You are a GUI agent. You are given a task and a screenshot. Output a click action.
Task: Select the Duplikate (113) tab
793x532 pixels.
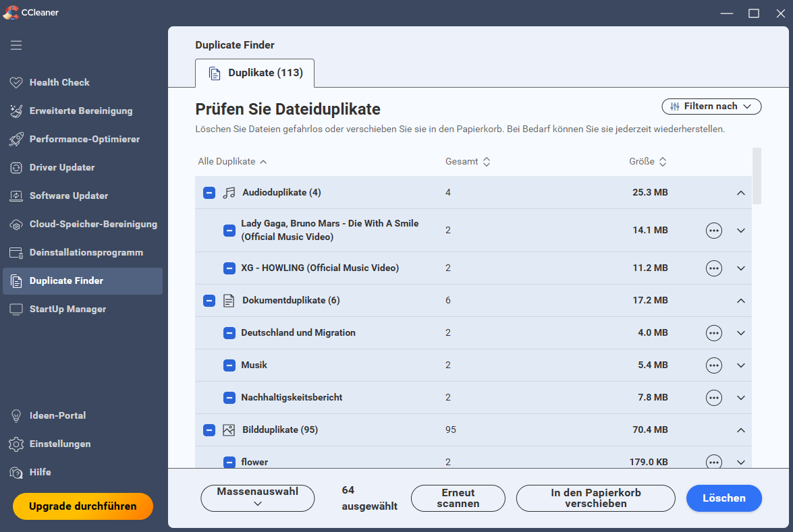254,73
